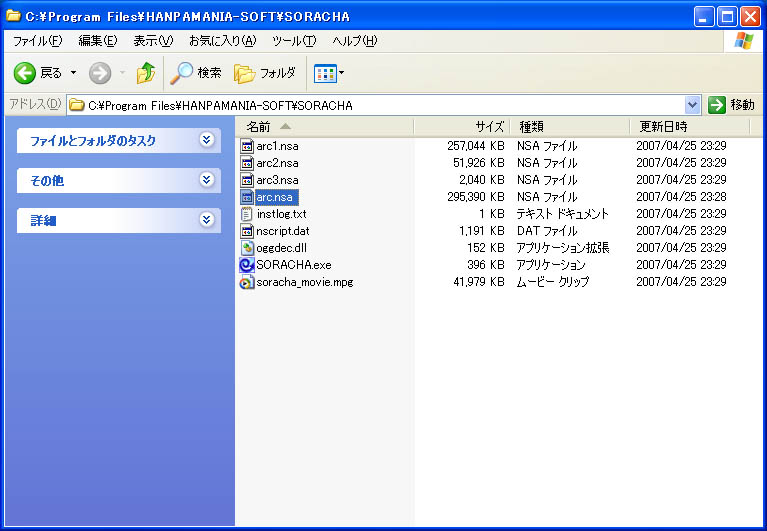Screen dimensions: 767x531
Task: Click the arc3.nsa file name
Action: tap(277, 180)
